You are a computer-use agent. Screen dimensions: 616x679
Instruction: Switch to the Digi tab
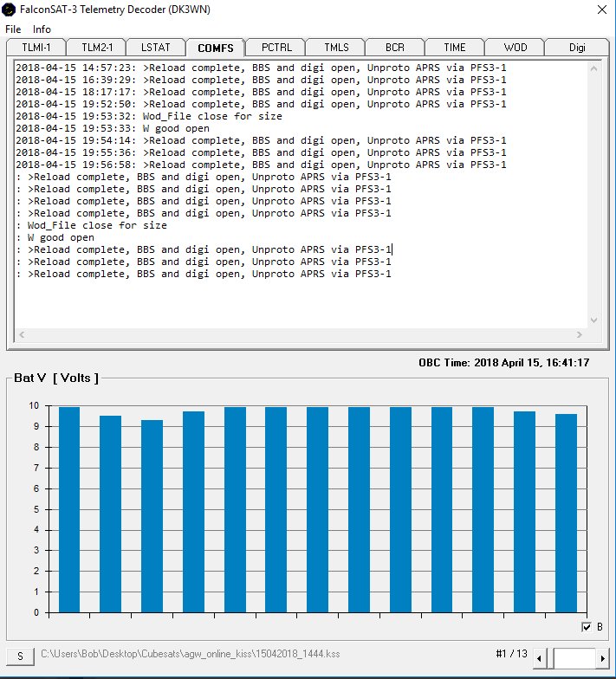coord(577,47)
